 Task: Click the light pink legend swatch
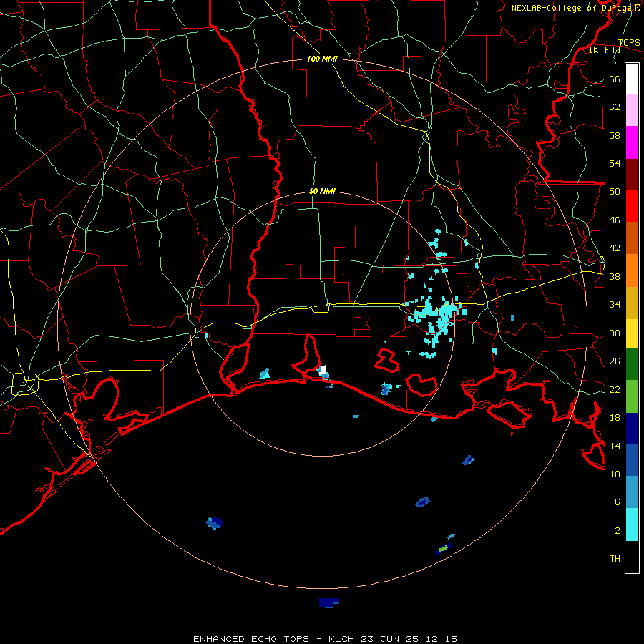pos(632,109)
